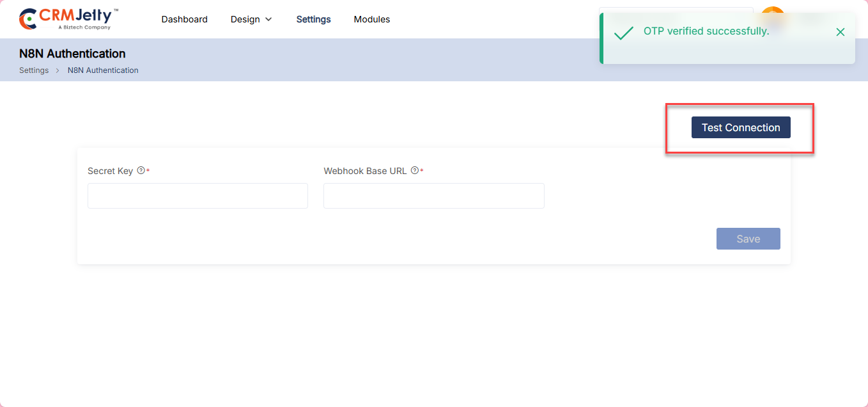Click the N8N Authentication breadcrumb item
The width and height of the screenshot is (868, 407).
[103, 70]
